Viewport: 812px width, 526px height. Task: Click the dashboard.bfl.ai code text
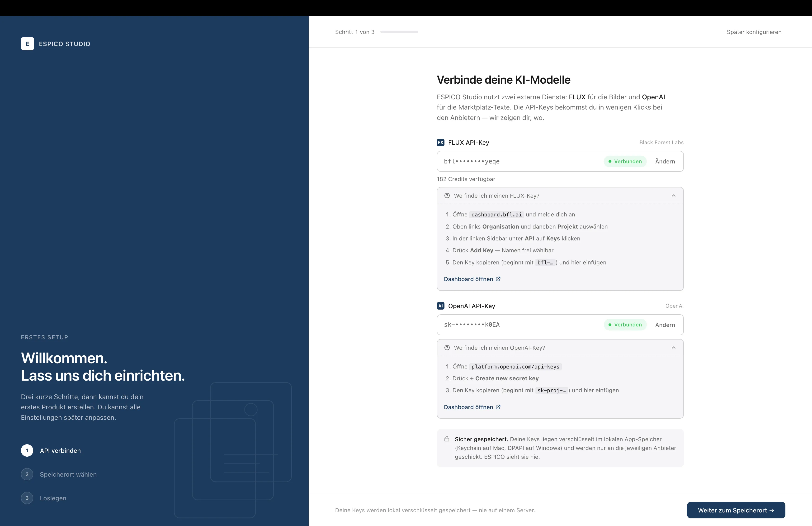496,214
